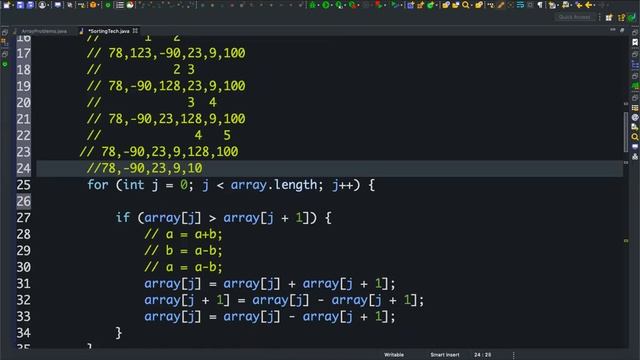This screenshot has height=360, width=640.
Task: Click the Writable status bar entry
Action: point(394,355)
